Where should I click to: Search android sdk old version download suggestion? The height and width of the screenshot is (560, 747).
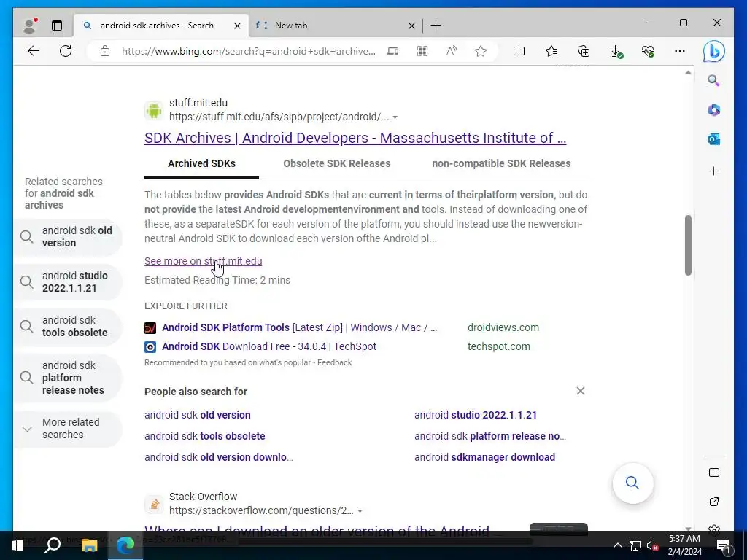[x=219, y=457]
